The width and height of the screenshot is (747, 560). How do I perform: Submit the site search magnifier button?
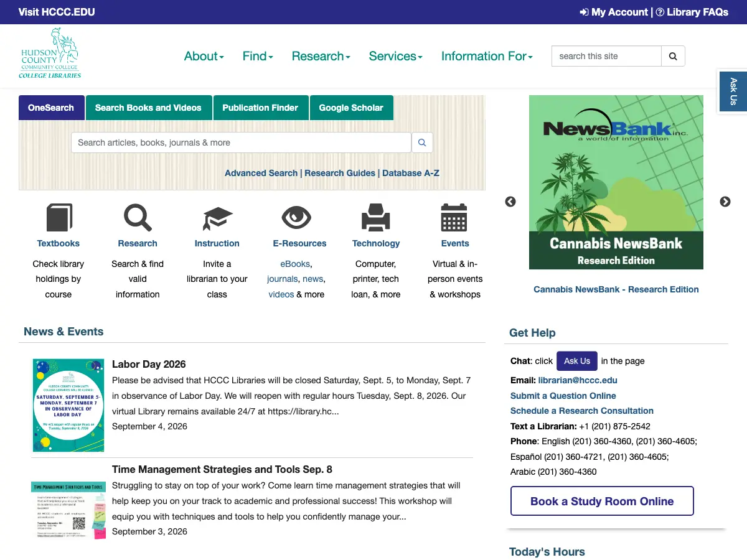(673, 56)
